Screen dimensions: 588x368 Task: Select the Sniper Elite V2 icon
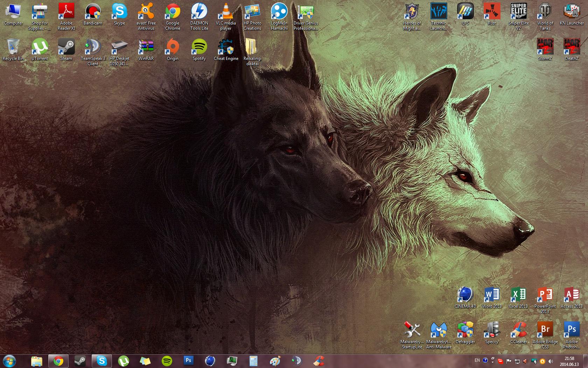(x=519, y=17)
